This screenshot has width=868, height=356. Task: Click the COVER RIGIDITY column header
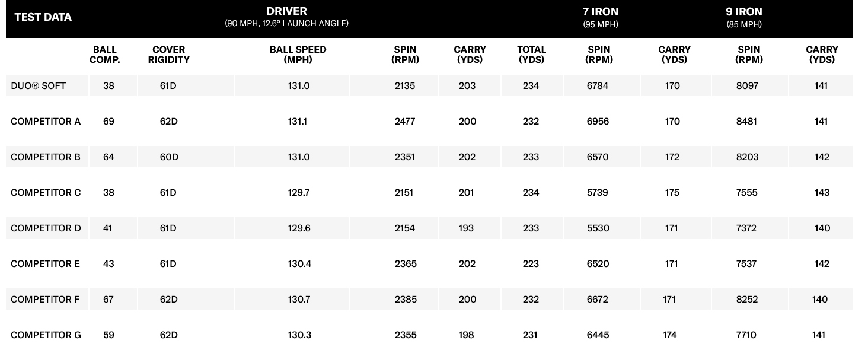169,55
